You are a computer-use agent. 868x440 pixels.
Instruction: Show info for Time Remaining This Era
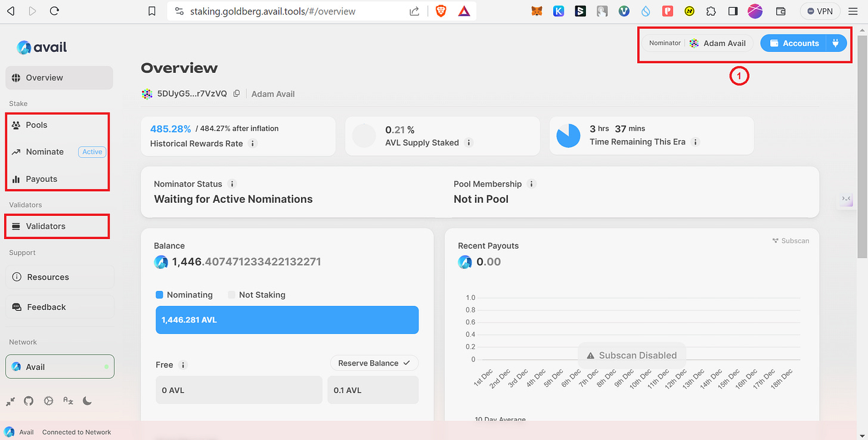click(x=695, y=142)
